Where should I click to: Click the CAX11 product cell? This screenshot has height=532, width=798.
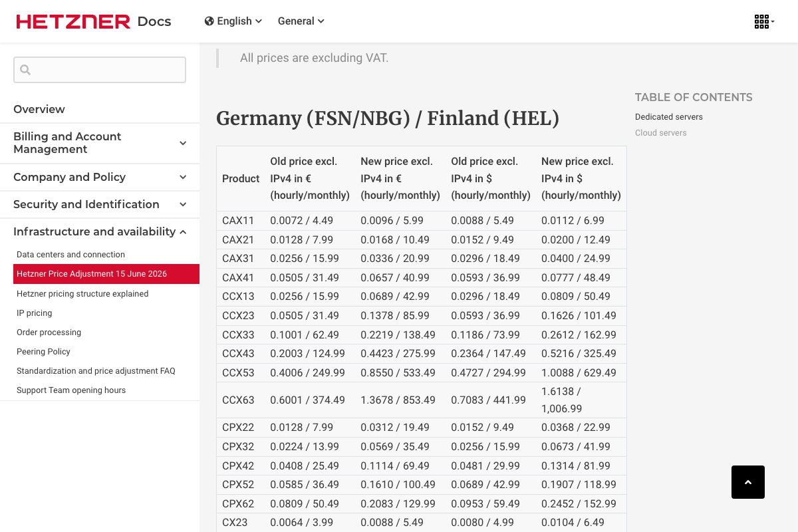coord(241,221)
